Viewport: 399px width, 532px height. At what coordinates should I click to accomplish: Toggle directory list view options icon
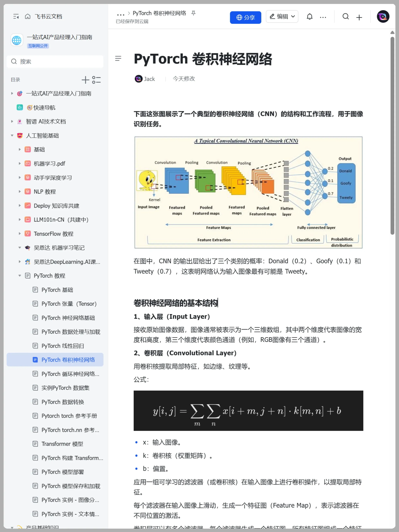click(x=96, y=80)
